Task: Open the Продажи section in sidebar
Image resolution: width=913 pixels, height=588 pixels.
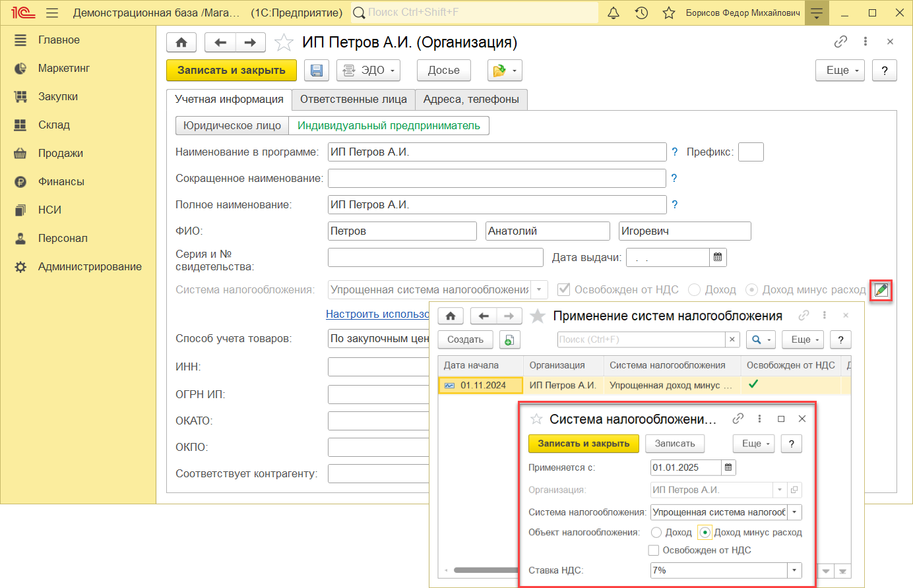Action: [x=61, y=154]
